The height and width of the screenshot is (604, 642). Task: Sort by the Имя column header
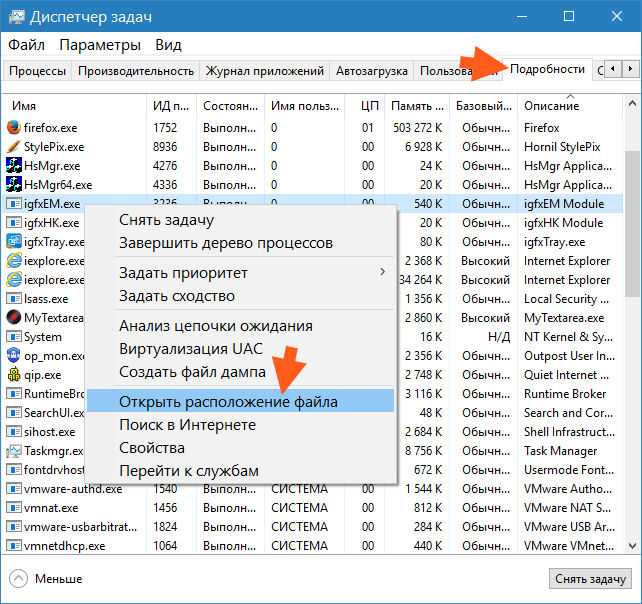coord(75,106)
